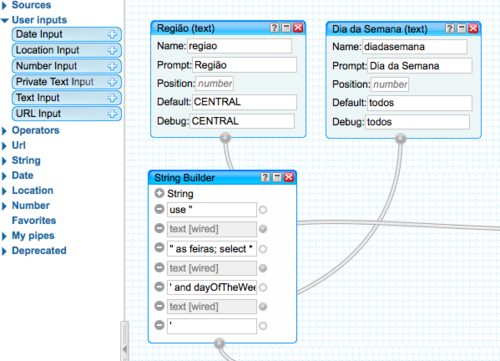Remove the second text [wired] row

point(159,268)
